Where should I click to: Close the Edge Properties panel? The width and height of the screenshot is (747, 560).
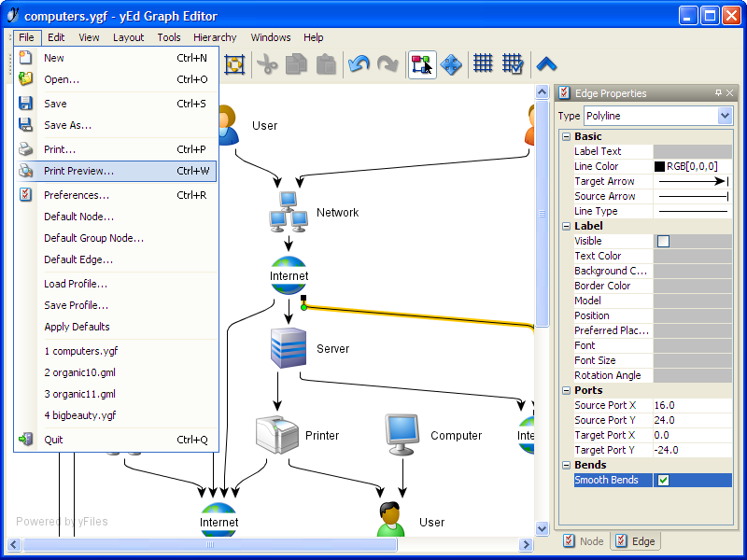[x=729, y=92]
